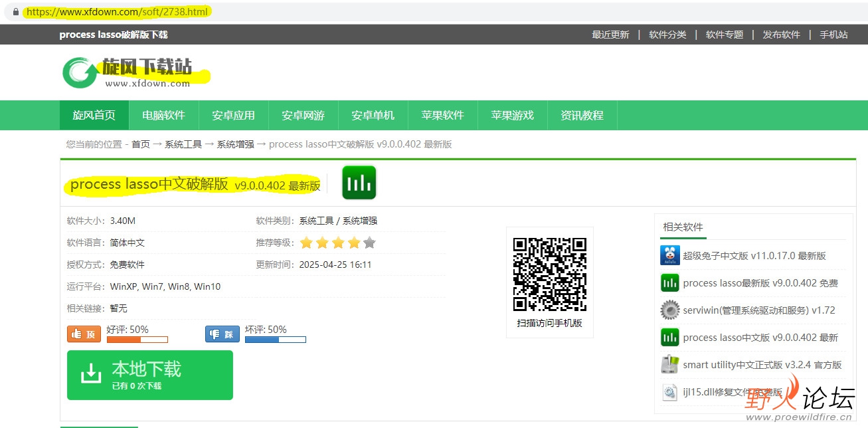The image size is (868, 428).
Task: Click the 简体中文 language value
Action: tap(127, 243)
